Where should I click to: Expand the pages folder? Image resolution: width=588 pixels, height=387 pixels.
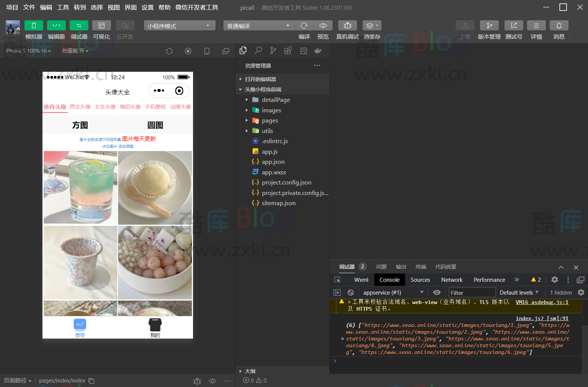(x=270, y=121)
